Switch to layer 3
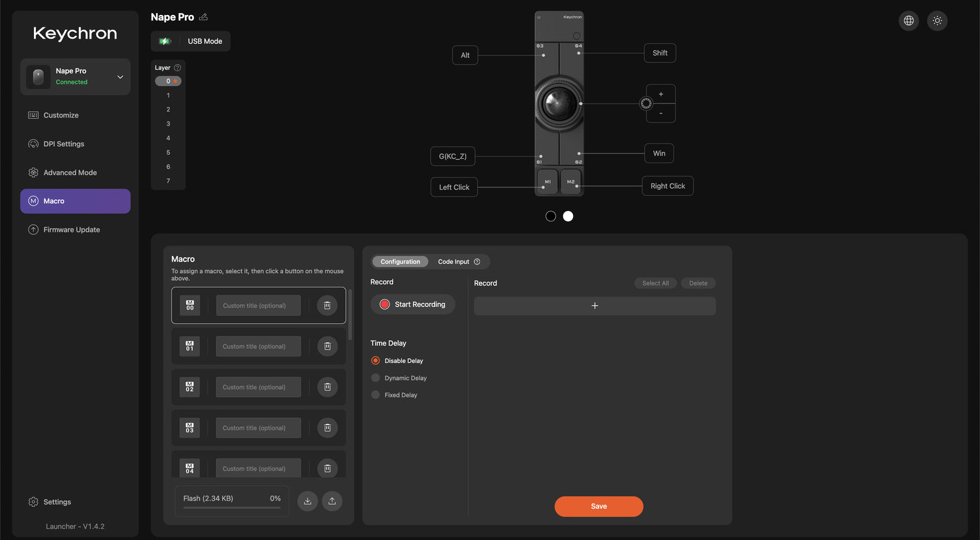 168,124
